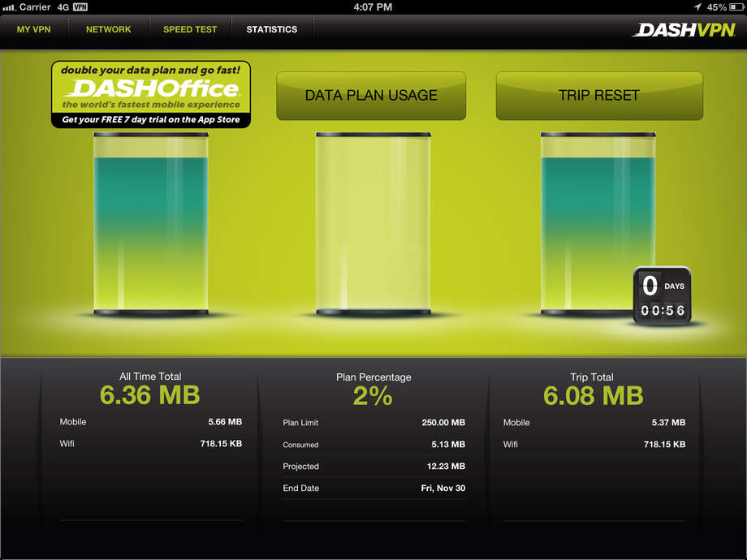Tap the Consumed 5.13 MB value

(x=448, y=445)
